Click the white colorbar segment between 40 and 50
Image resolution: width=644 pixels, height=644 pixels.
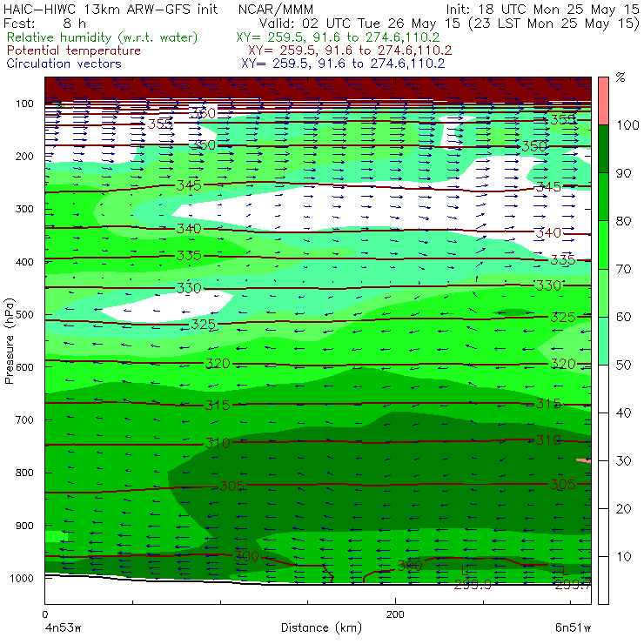(x=603, y=388)
